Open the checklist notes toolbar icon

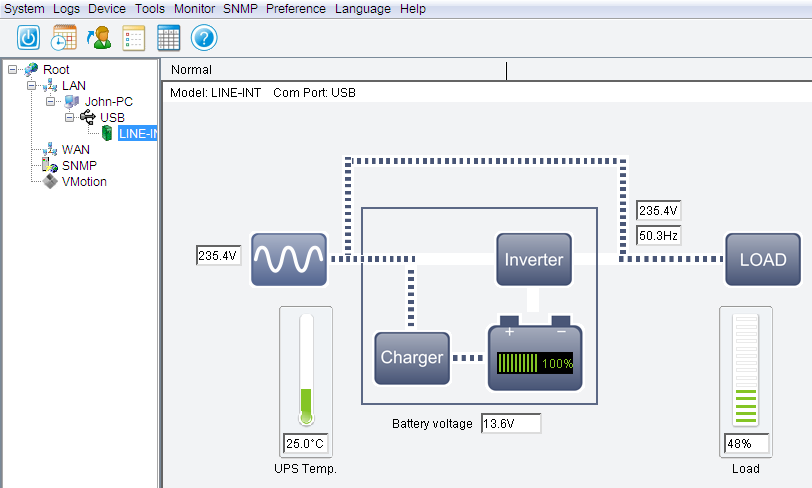pos(134,38)
